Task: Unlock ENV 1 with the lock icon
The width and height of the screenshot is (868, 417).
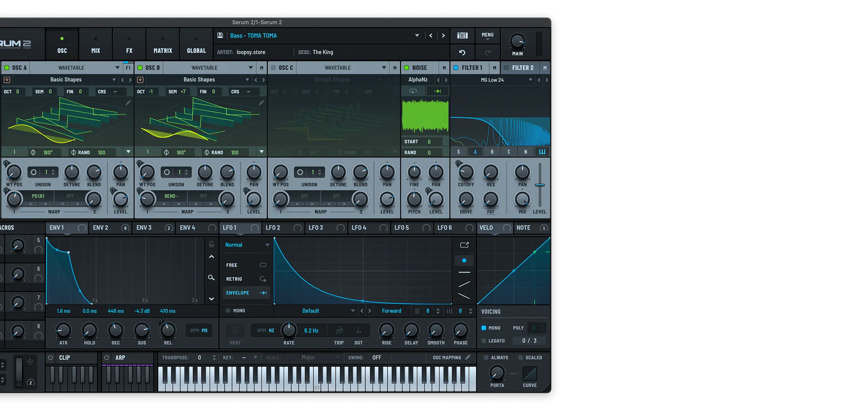Action: [211, 244]
